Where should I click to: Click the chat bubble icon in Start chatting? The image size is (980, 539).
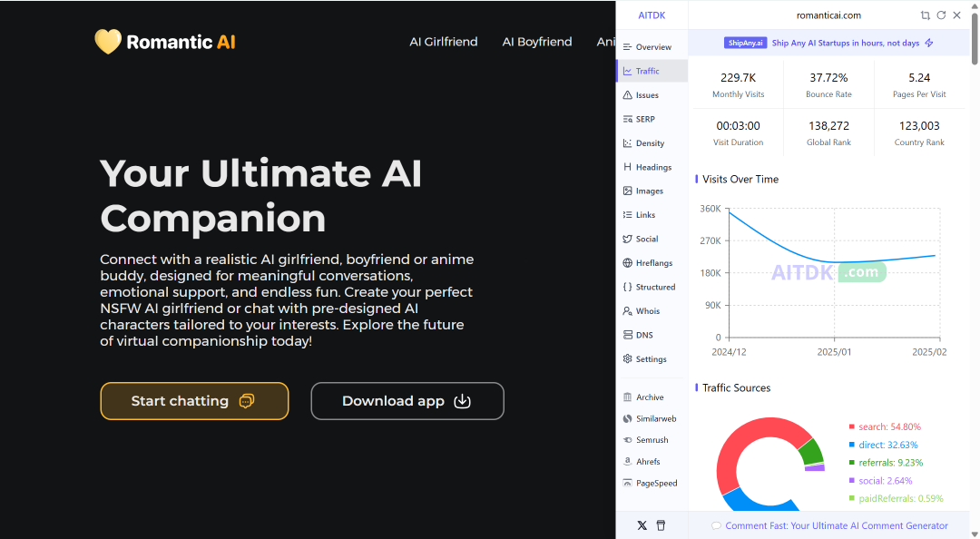tap(247, 401)
